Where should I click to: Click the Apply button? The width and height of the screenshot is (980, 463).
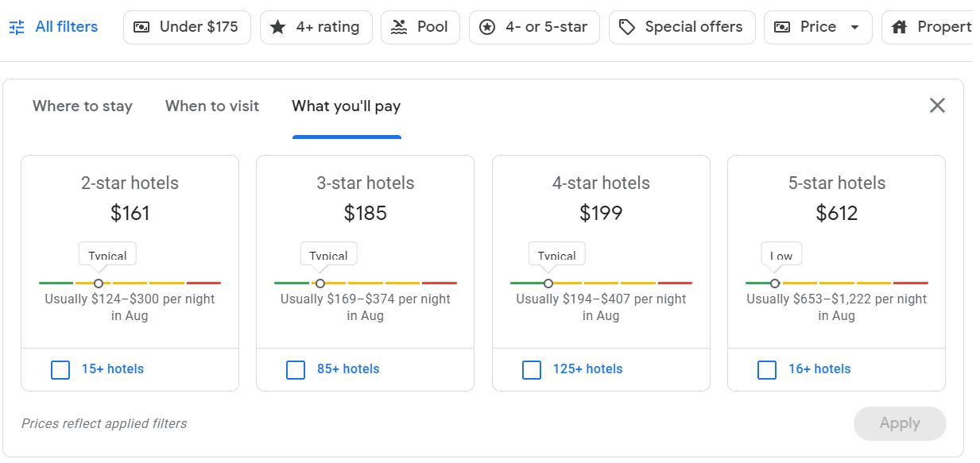[x=900, y=423]
